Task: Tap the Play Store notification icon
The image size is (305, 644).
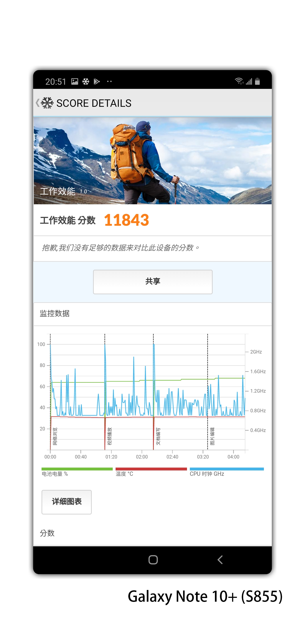Action: click(x=97, y=82)
